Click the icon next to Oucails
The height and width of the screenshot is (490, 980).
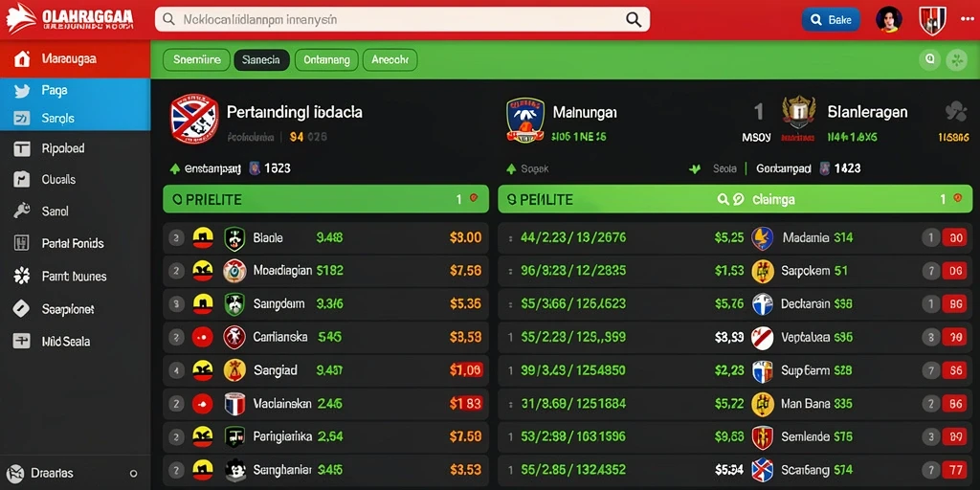click(22, 180)
